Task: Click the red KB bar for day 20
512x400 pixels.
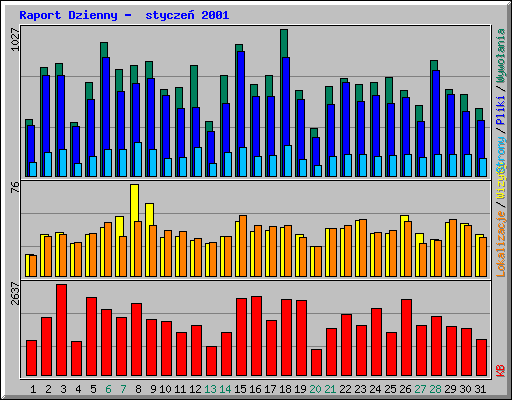Action: [x=316, y=363]
